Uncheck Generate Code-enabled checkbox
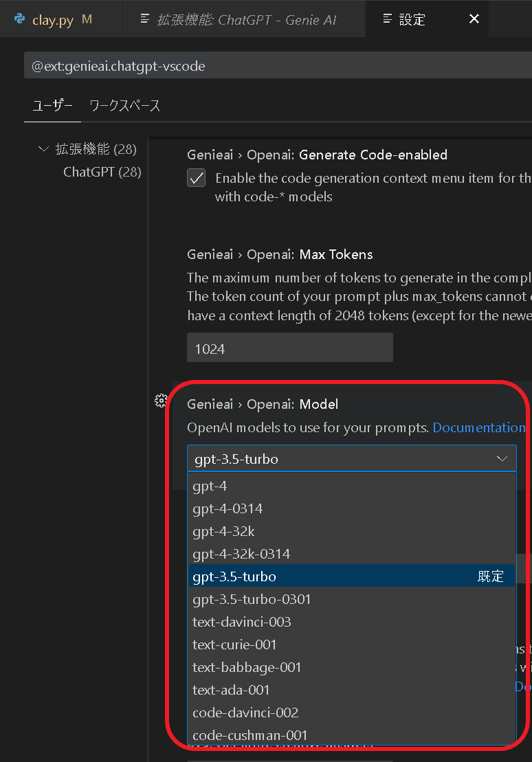 point(196,178)
